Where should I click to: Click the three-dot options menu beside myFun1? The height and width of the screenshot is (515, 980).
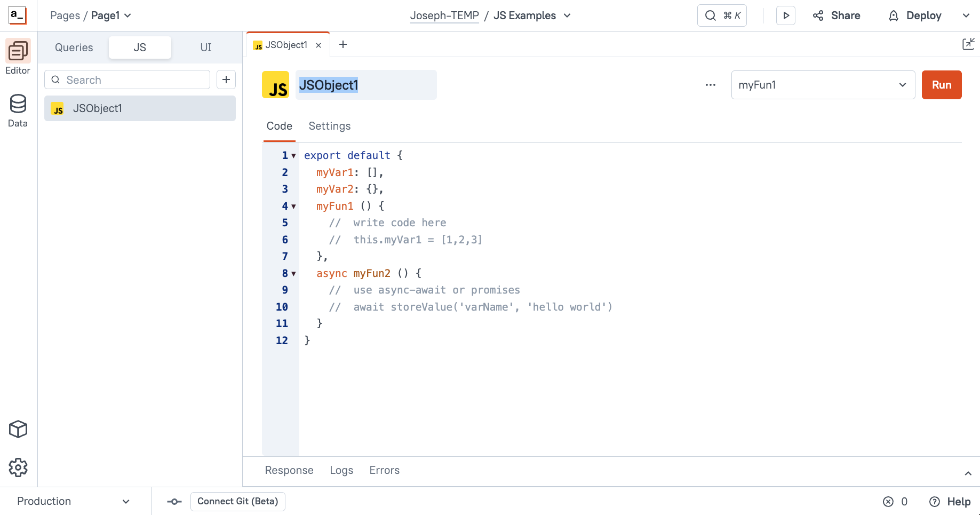(710, 84)
